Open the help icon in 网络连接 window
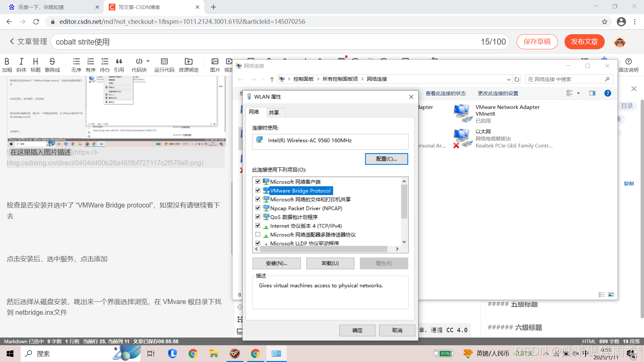Screen dimensions: 644x362 click(x=607, y=94)
